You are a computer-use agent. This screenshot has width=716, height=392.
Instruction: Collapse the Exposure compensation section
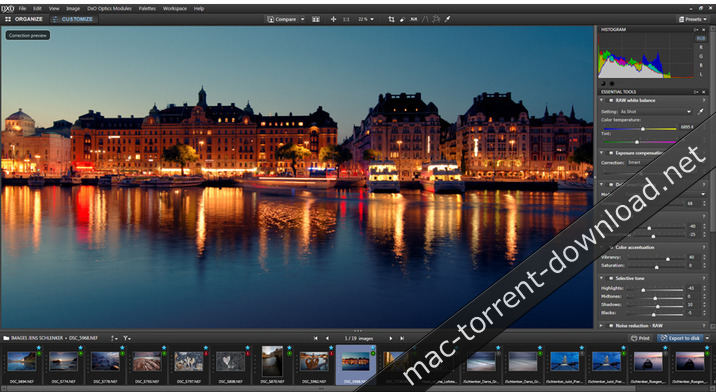pyautogui.click(x=602, y=153)
